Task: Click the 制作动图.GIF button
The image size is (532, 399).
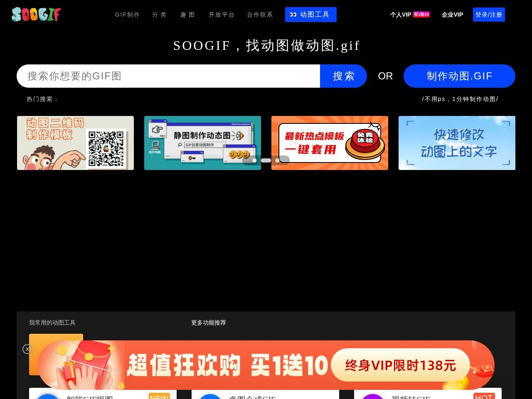Action: pos(459,76)
